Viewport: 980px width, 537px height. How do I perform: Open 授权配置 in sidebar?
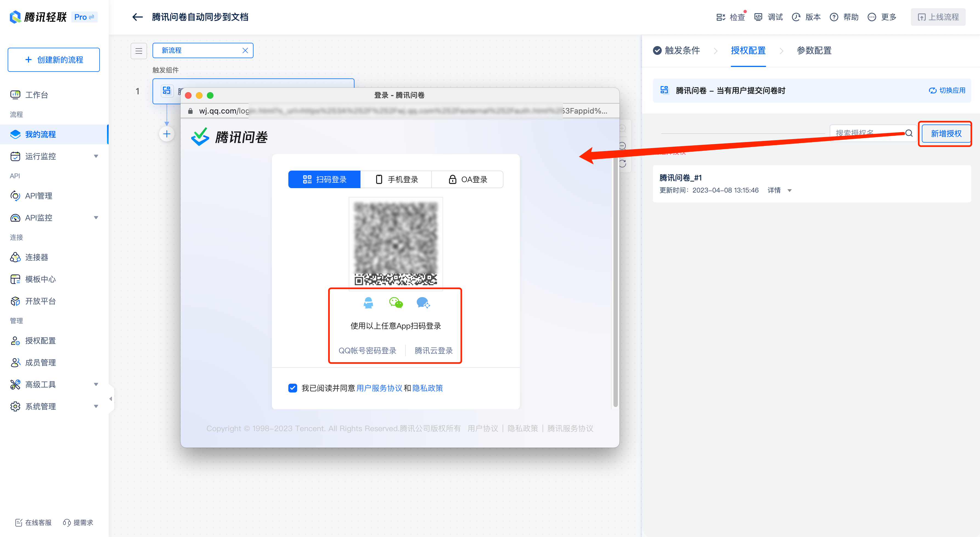[33, 341]
